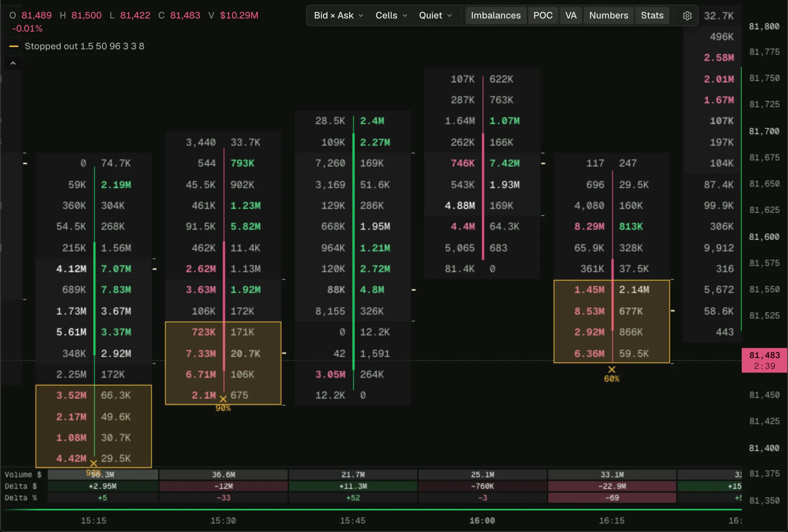Select the Stopped out 1.5 50 96 3 3 8 indicator
This screenshot has width=788, height=532.
click(x=84, y=46)
